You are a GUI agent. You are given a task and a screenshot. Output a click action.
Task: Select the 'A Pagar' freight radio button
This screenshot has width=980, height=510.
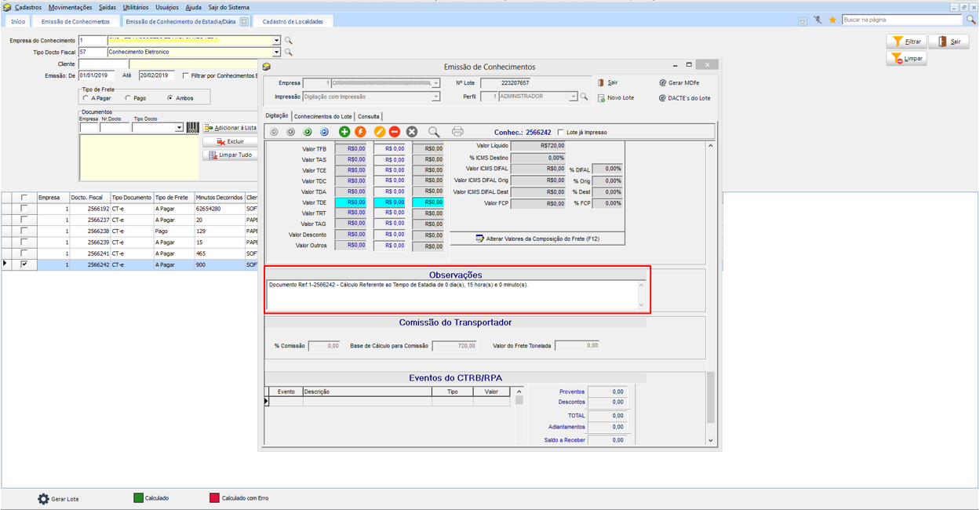(x=86, y=99)
